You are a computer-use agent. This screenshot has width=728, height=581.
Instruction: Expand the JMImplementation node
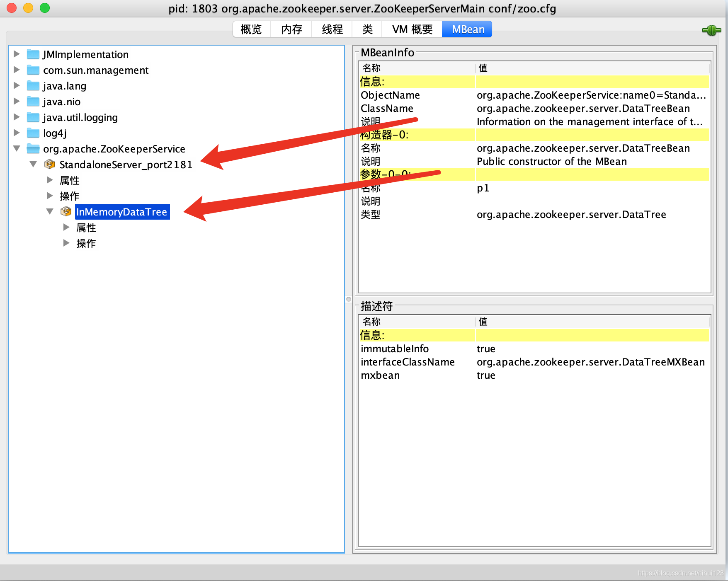click(x=17, y=54)
